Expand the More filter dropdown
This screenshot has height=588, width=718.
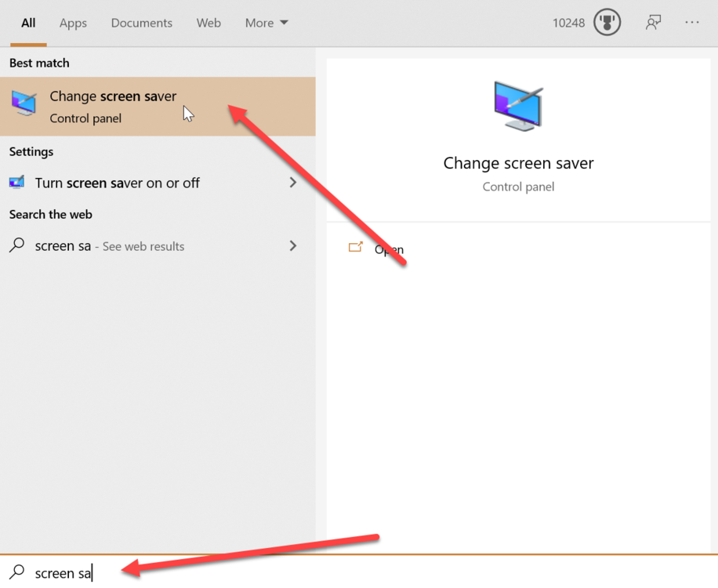[267, 23]
